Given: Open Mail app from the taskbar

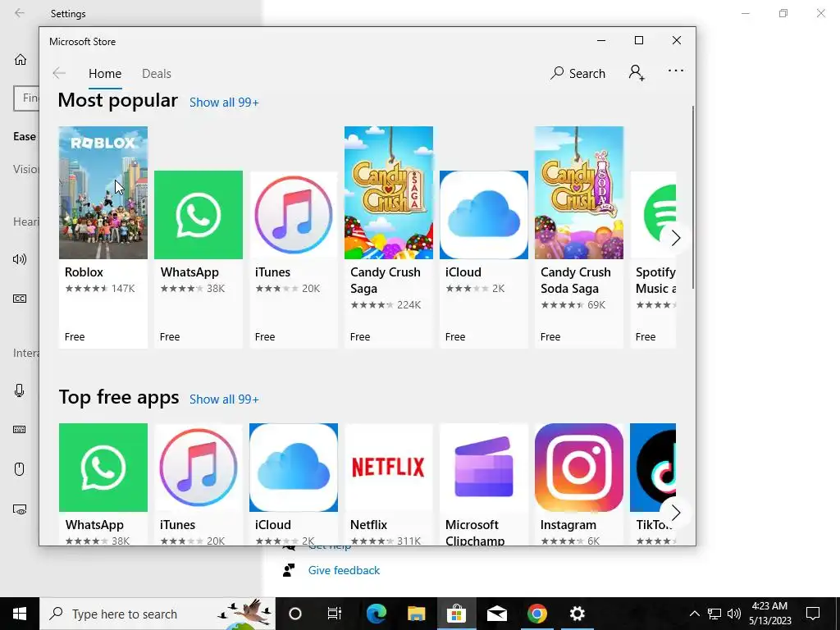Looking at the screenshot, I should 496,614.
